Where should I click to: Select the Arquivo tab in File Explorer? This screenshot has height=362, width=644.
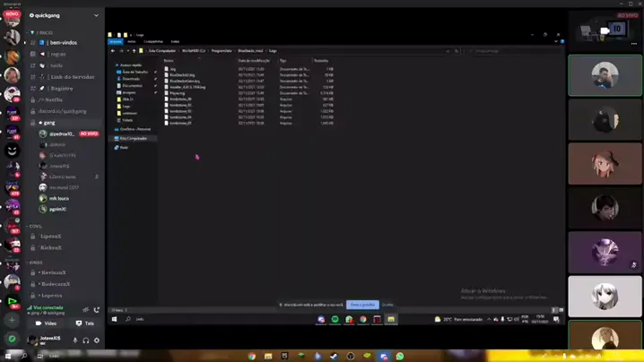click(115, 41)
